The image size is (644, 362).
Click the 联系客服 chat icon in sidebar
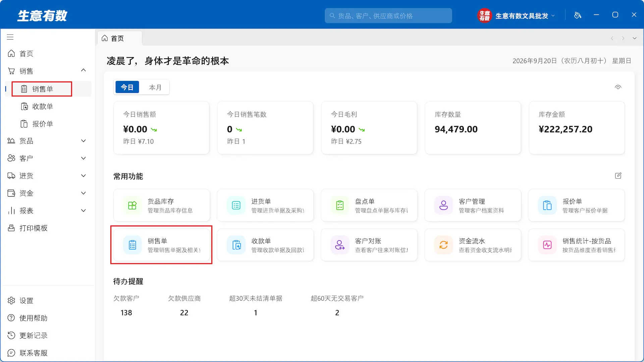11,353
